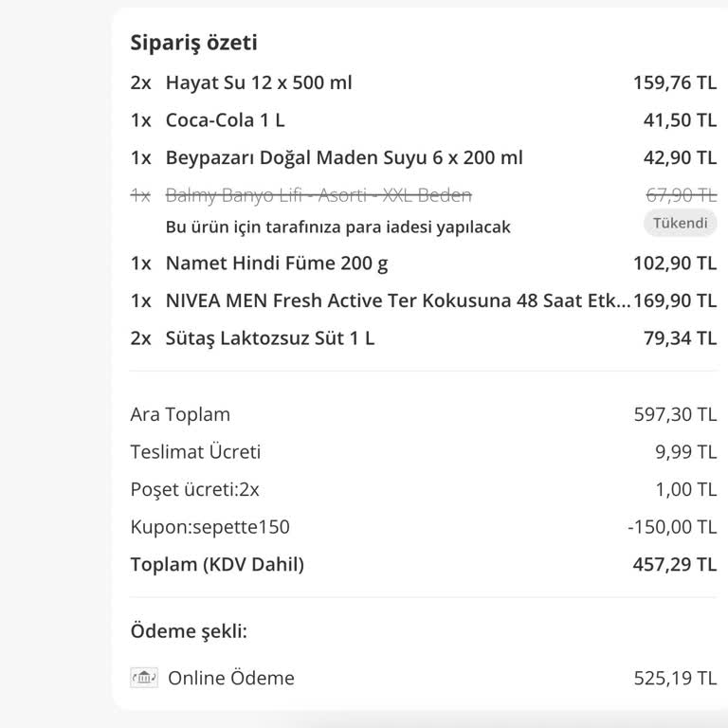Click the Kupon:sepette150 coupon label
The height and width of the screenshot is (728, 728).
click(209, 527)
